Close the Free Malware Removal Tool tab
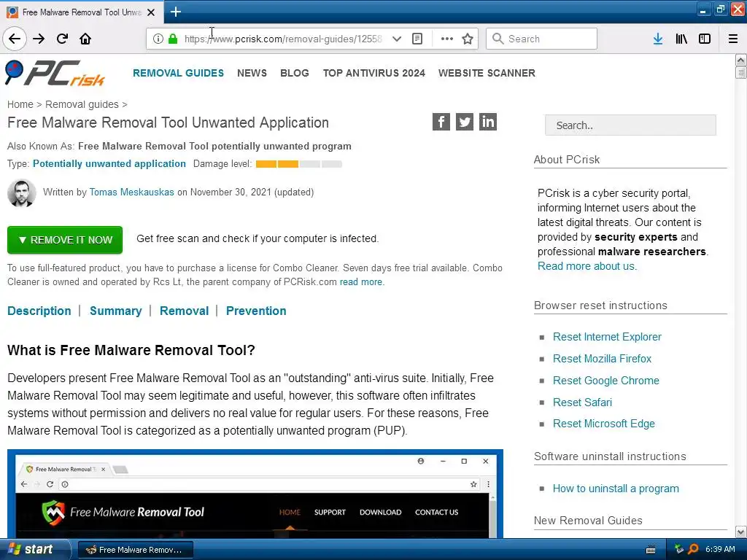The image size is (747, 560). 151,12
